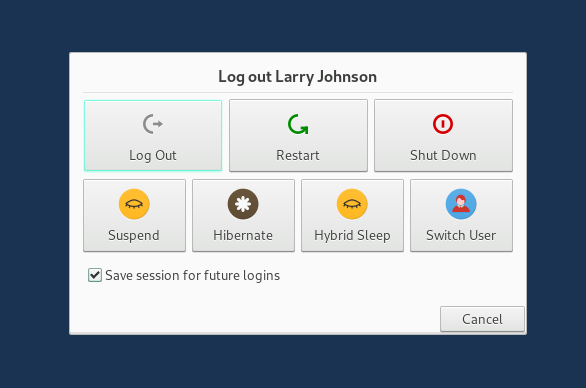This screenshot has width=586, height=388.
Task: Click the "Switch User" text label
Action: coord(461,235)
